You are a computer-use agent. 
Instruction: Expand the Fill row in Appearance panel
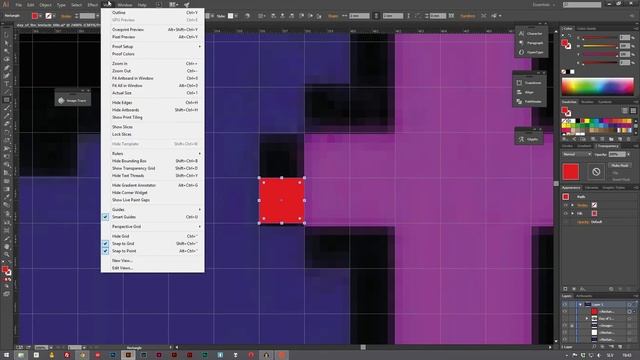click(572, 213)
